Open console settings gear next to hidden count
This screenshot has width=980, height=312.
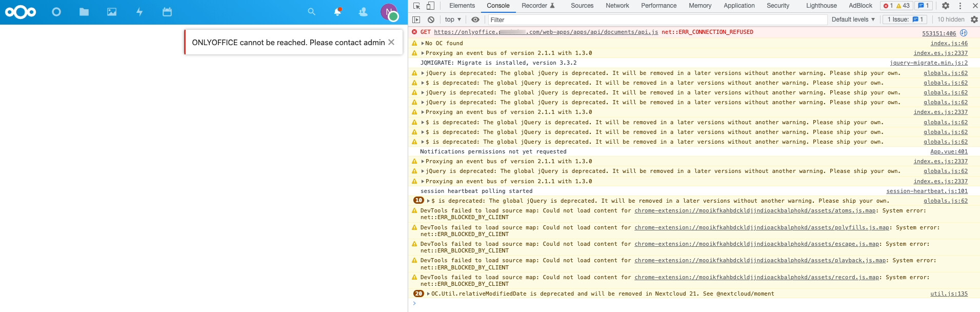click(974, 19)
